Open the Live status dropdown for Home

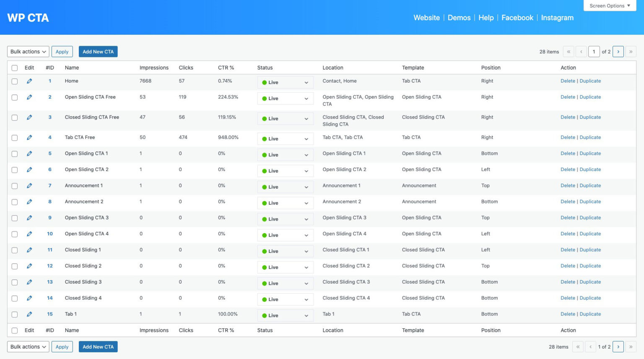[285, 82]
